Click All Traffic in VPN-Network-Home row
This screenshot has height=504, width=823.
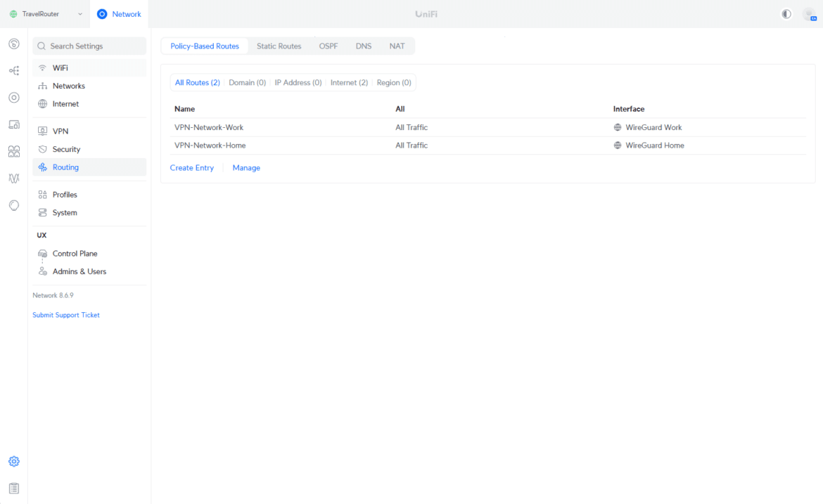pyautogui.click(x=412, y=146)
